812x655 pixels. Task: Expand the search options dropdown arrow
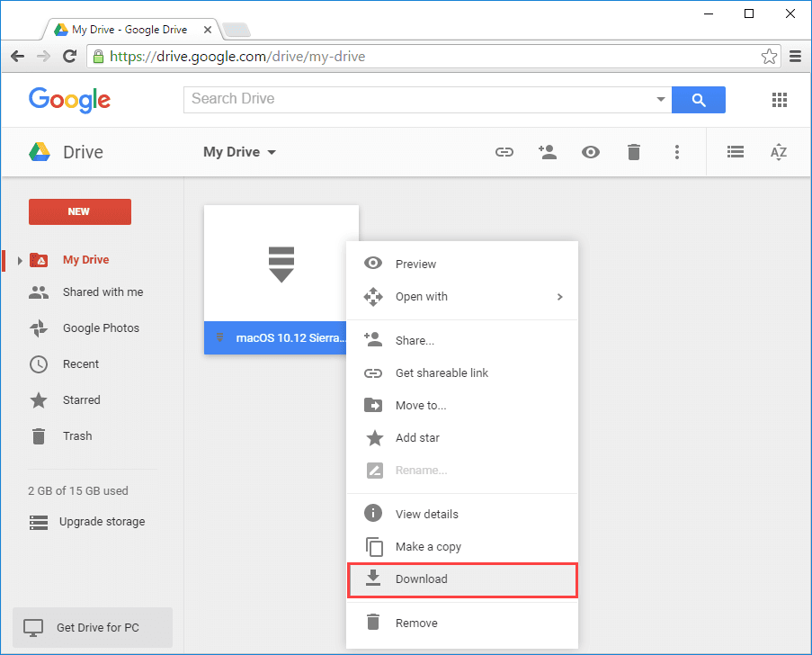tap(661, 99)
